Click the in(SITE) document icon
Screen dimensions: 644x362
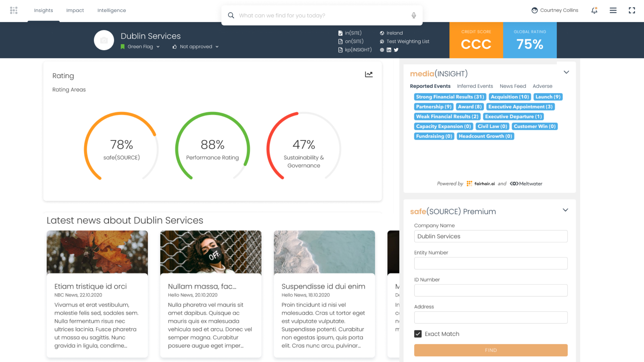click(340, 33)
